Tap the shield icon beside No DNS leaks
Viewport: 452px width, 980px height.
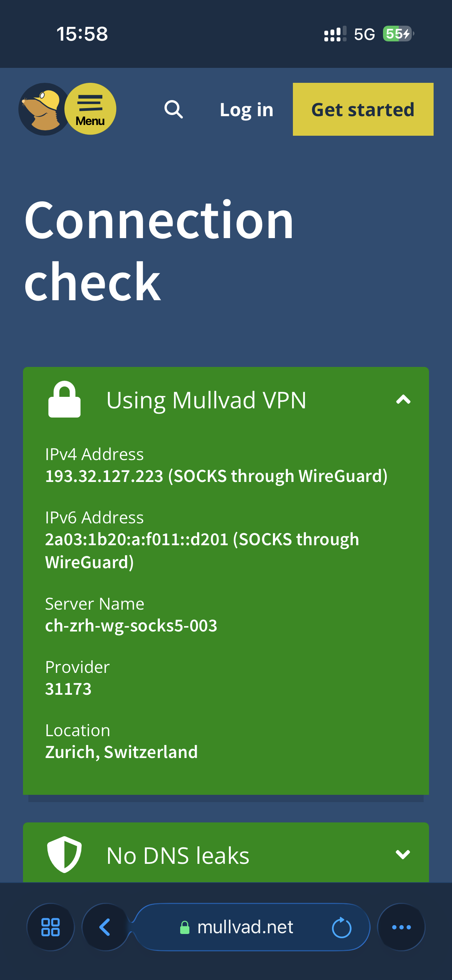[64, 854]
